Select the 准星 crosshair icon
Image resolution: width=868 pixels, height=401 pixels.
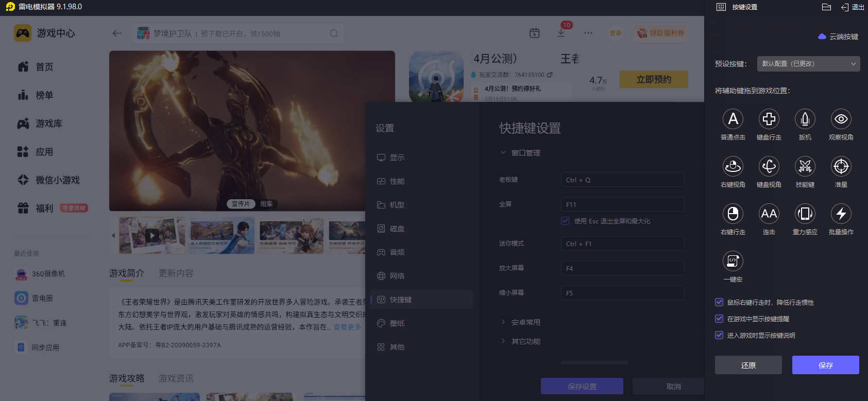point(841,166)
